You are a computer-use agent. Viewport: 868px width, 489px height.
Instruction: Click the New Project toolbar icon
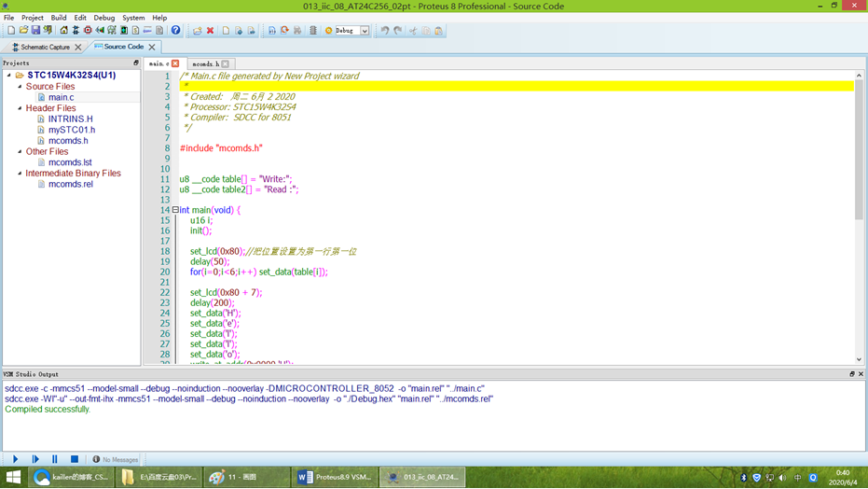(11, 31)
